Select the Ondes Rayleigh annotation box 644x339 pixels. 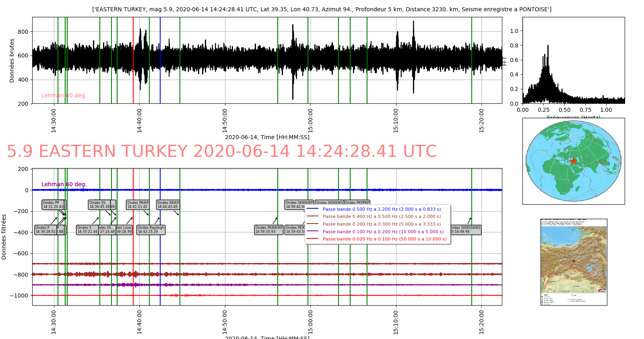(151, 230)
